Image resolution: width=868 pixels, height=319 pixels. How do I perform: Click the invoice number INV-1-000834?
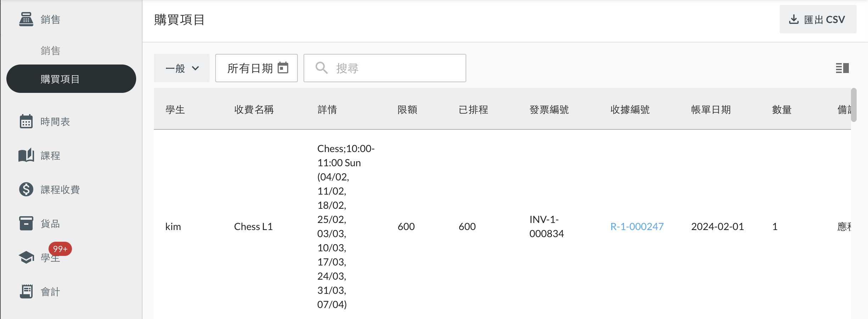pos(546,226)
